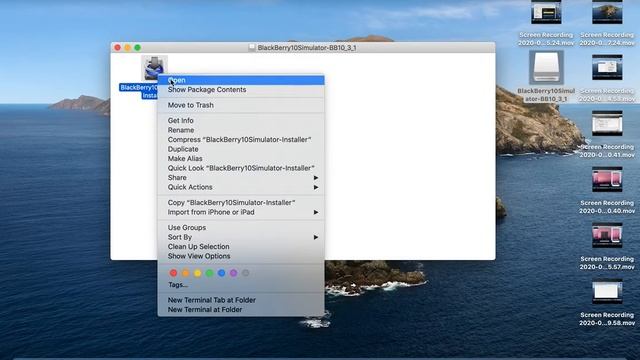Choose Open in the context menu
Image resolution: width=640 pixels, height=360 pixels.
pos(241,80)
